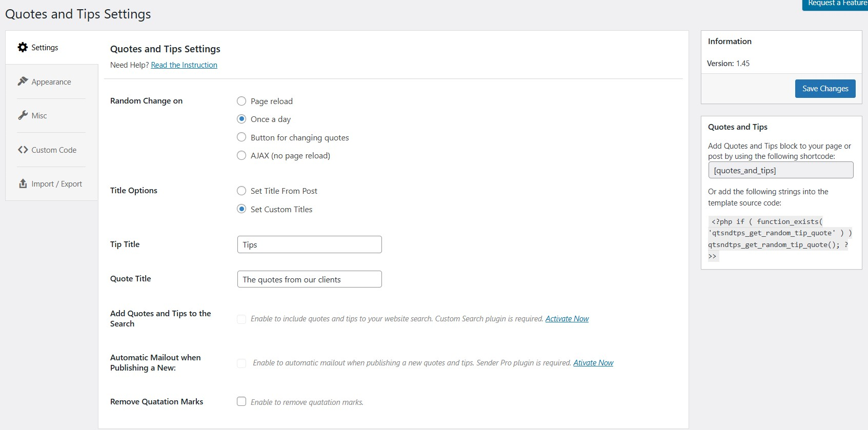This screenshot has height=430, width=868.
Task: Choose Set Title From Post option
Action: pyautogui.click(x=241, y=191)
